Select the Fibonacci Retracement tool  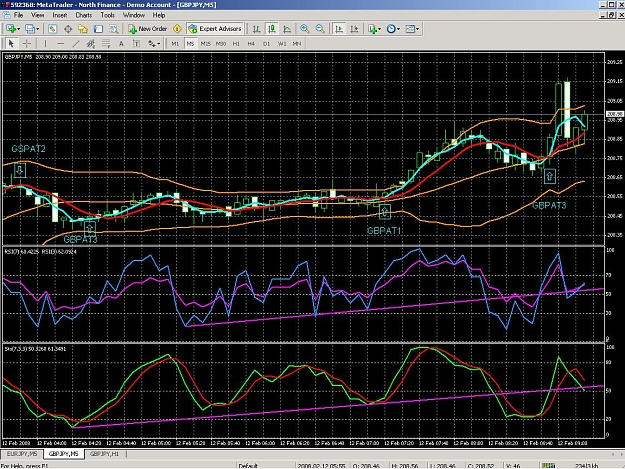[106, 43]
